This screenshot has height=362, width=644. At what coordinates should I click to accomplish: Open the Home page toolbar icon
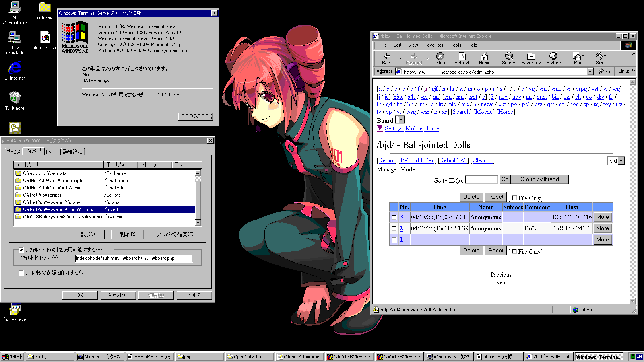pos(485,58)
